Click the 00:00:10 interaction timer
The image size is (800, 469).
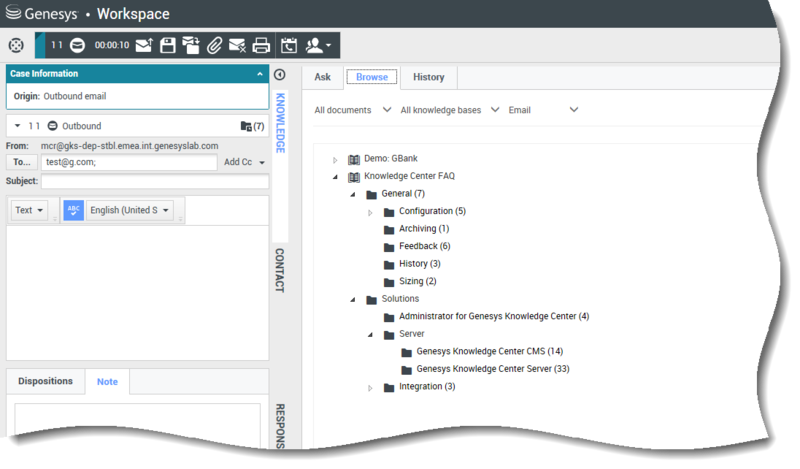coord(112,45)
